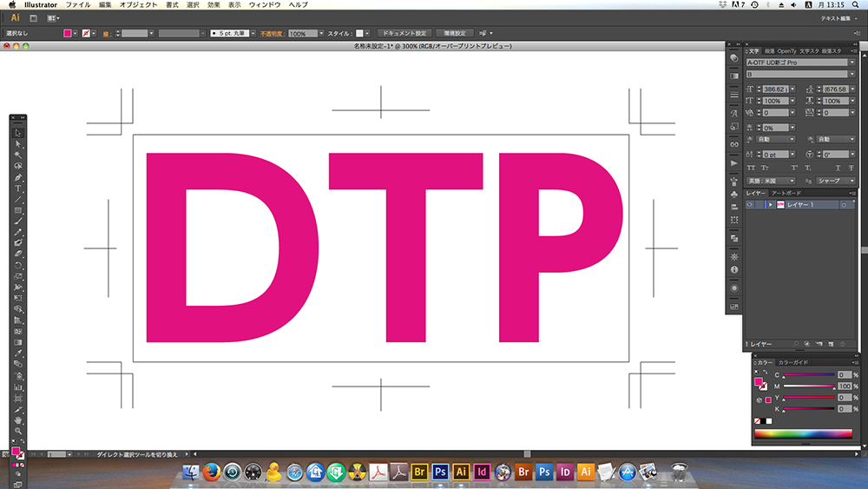The width and height of the screenshot is (868, 489).
Task: Select the Selection tool (black arrow)
Action: pyautogui.click(x=17, y=133)
